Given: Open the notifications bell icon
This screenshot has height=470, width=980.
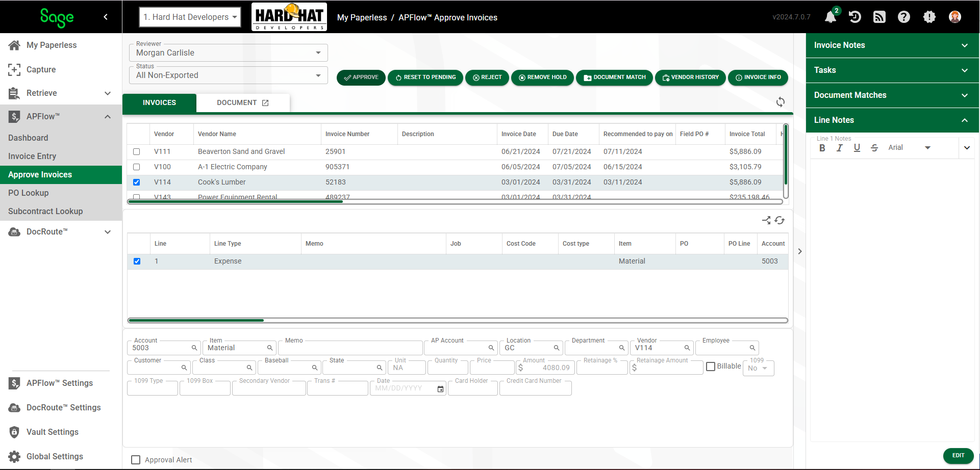Looking at the screenshot, I should click(x=831, y=17).
